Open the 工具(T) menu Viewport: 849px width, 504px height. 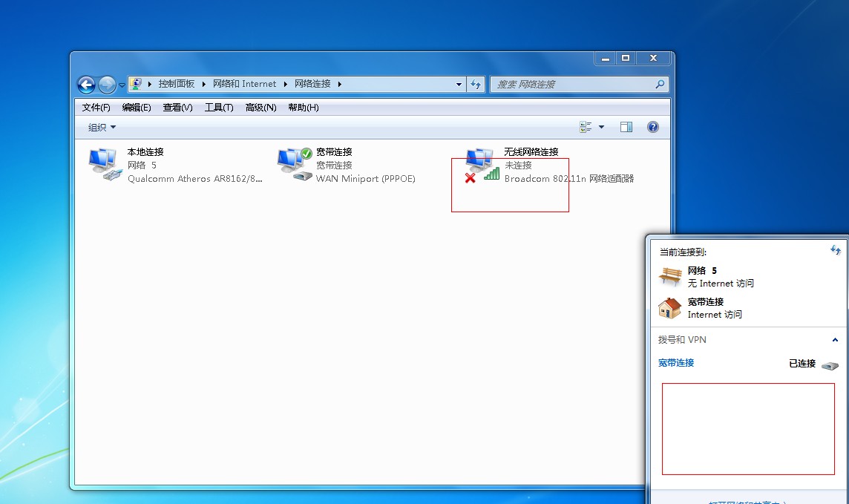[219, 108]
